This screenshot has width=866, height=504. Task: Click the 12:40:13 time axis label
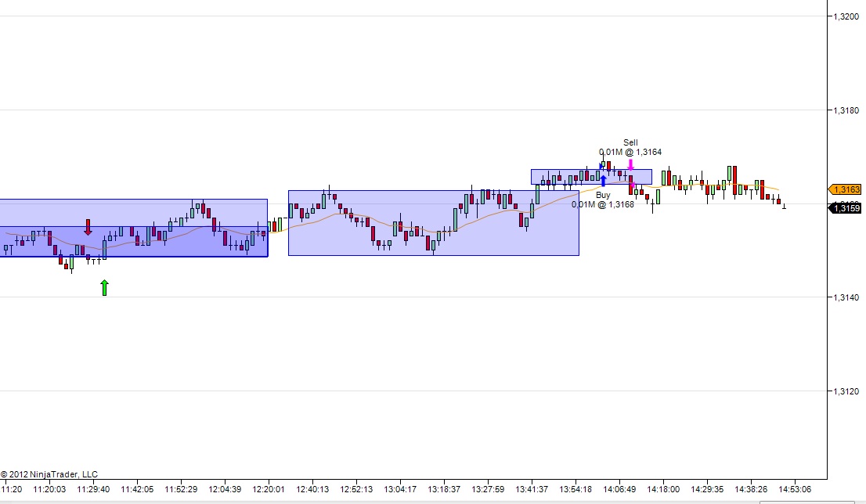tap(312, 489)
